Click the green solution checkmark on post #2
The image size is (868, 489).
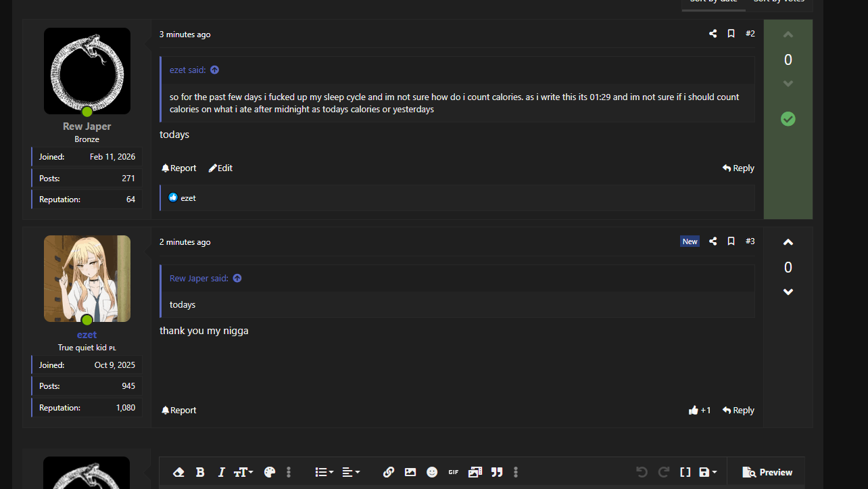[788, 119]
